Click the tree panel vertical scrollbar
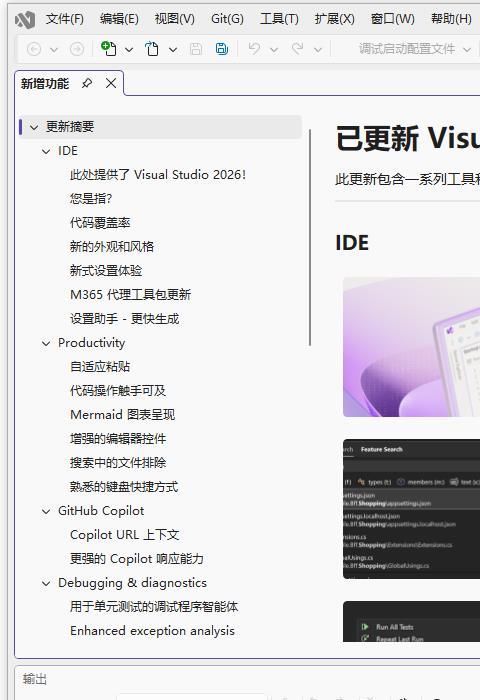Screen dimensions: 480x700 (x=310, y=238)
